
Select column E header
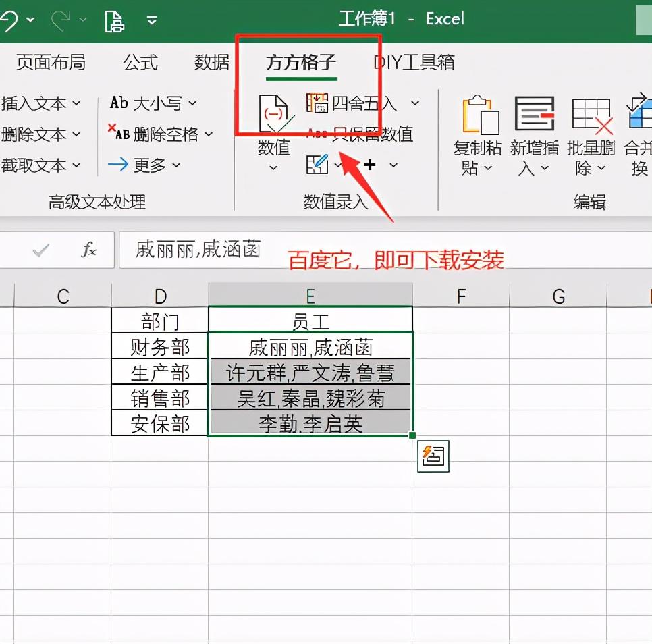tap(310, 296)
